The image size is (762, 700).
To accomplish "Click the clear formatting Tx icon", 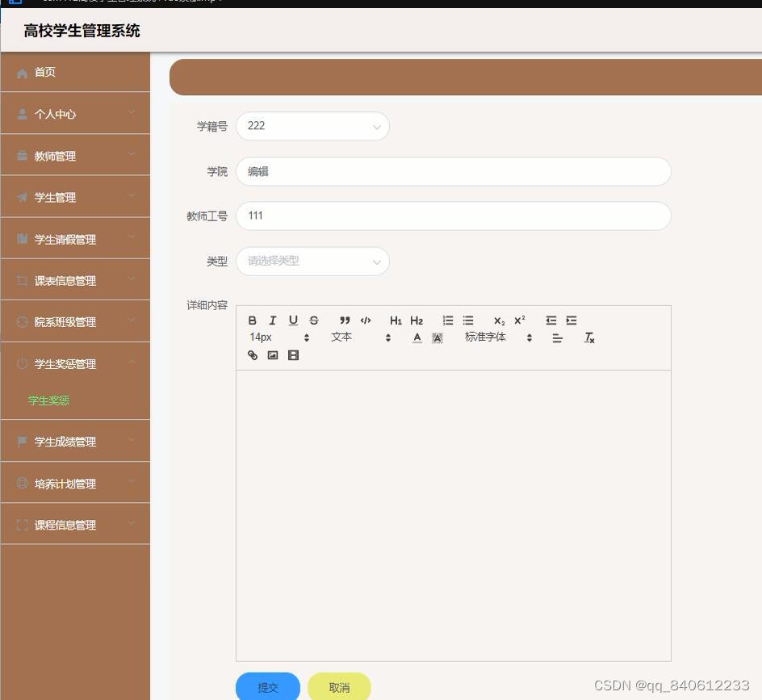I will coord(589,337).
